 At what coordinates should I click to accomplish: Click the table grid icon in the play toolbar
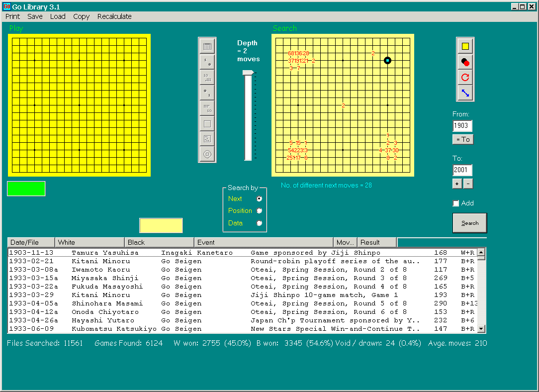pyautogui.click(x=207, y=46)
